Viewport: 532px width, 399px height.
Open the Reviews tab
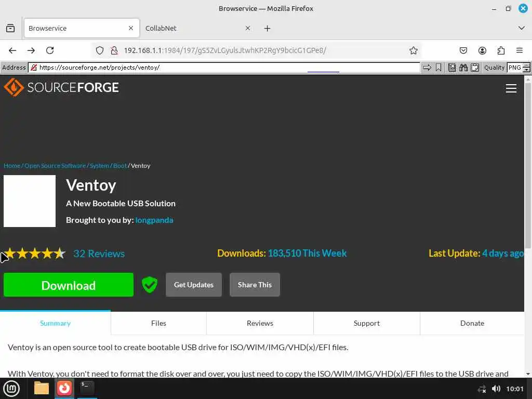[x=260, y=323]
